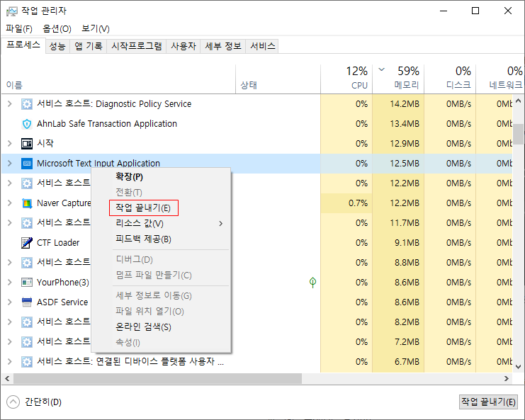Screen dimensions: 525x420
Task: Click the AhnLab Safe Transaction Application name
Action: coord(107,124)
